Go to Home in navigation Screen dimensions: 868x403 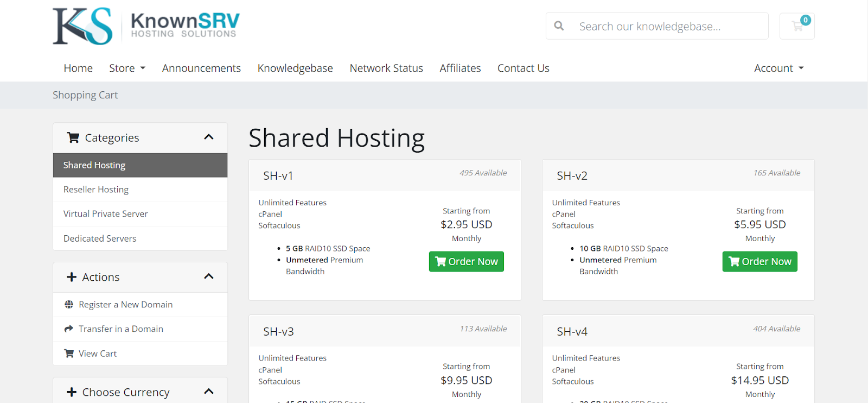(x=78, y=68)
